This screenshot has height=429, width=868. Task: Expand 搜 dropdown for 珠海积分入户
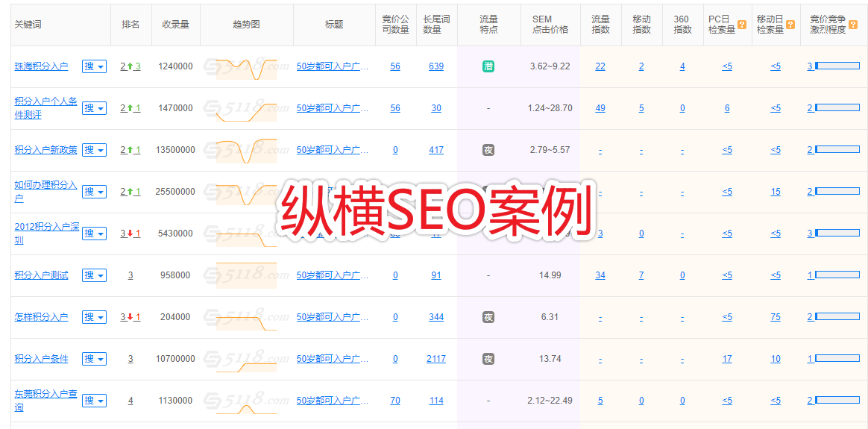pyautogui.click(x=94, y=66)
